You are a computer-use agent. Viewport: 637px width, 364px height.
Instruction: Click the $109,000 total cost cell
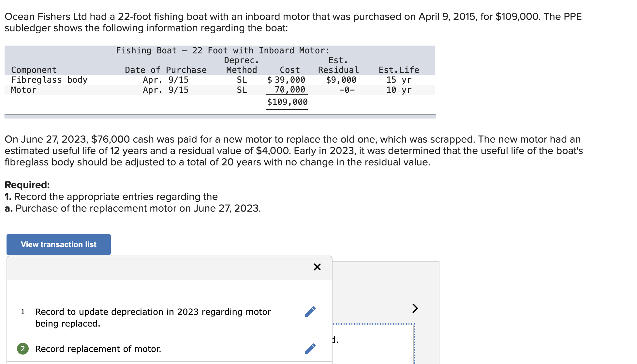[x=287, y=102]
